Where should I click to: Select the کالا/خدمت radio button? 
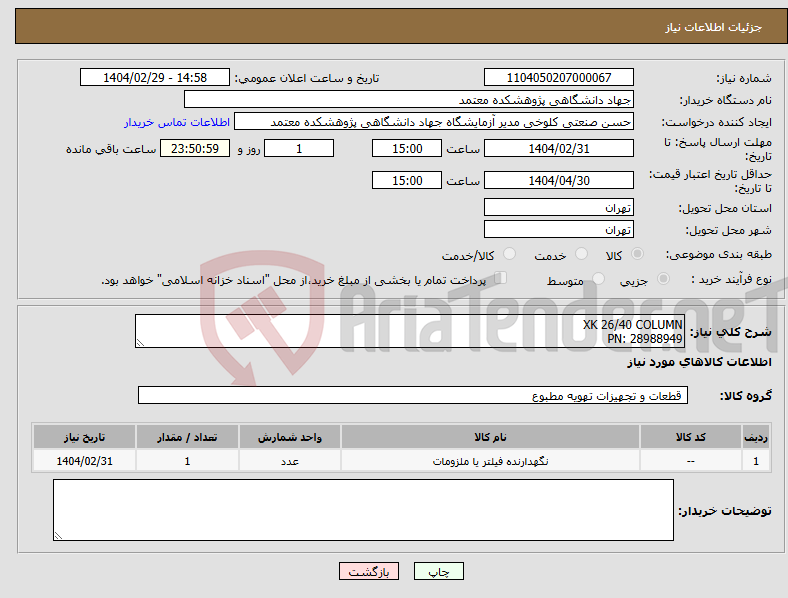[509, 254]
